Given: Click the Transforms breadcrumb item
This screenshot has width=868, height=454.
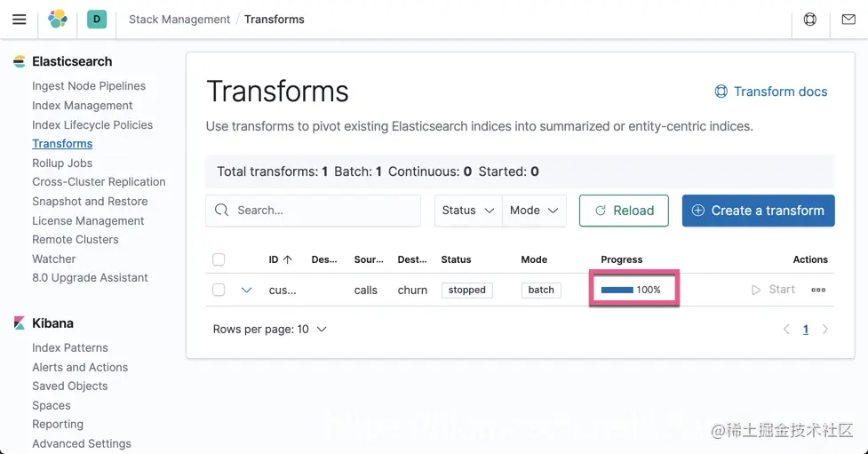Looking at the screenshot, I should (x=274, y=20).
